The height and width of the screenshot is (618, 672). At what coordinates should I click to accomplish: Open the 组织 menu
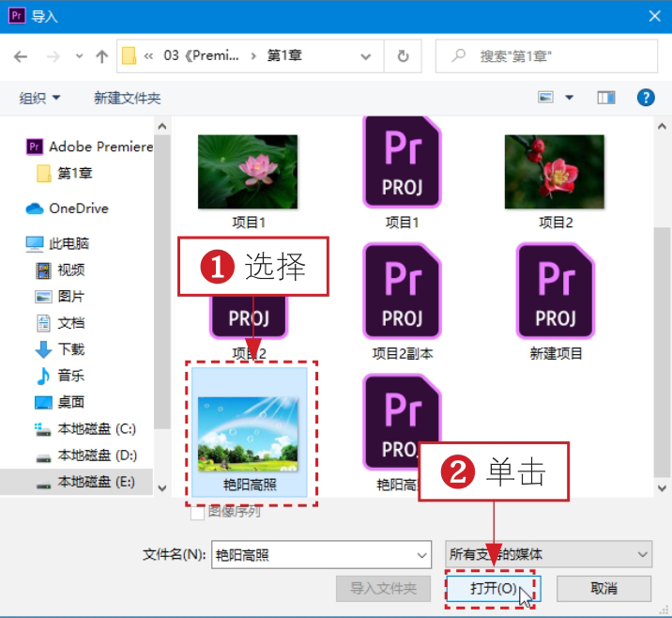(39, 99)
